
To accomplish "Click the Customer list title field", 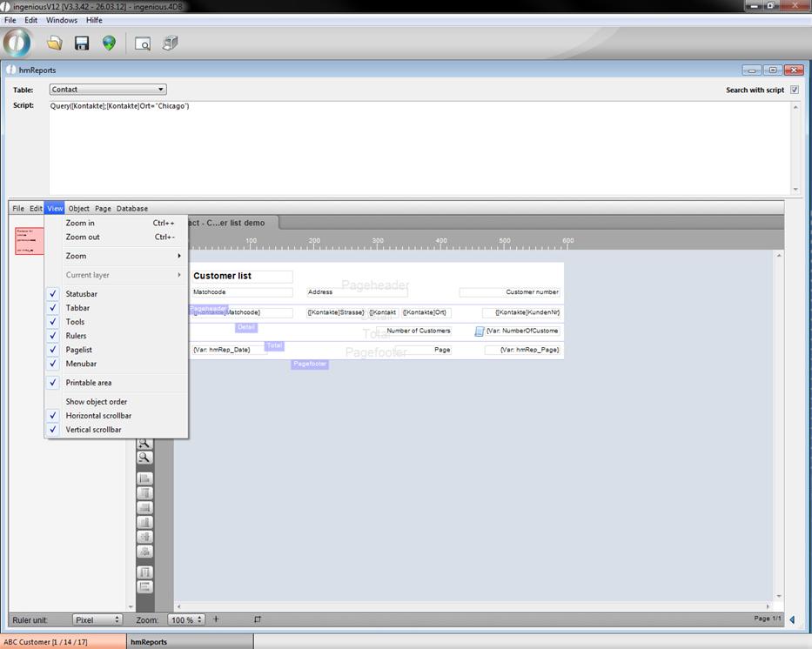I will coord(242,276).
